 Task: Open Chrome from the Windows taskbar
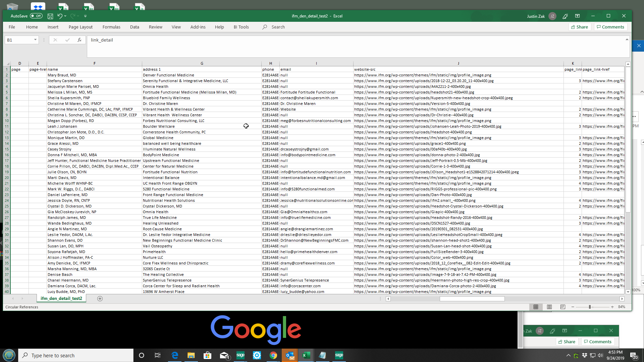coord(273,355)
